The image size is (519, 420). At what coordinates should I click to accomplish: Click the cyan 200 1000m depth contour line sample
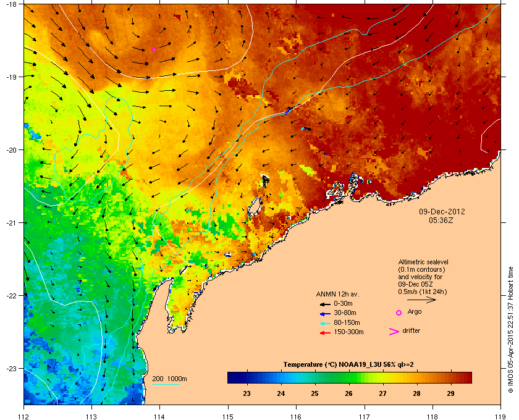pyautogui.click(x=166, y=385)
